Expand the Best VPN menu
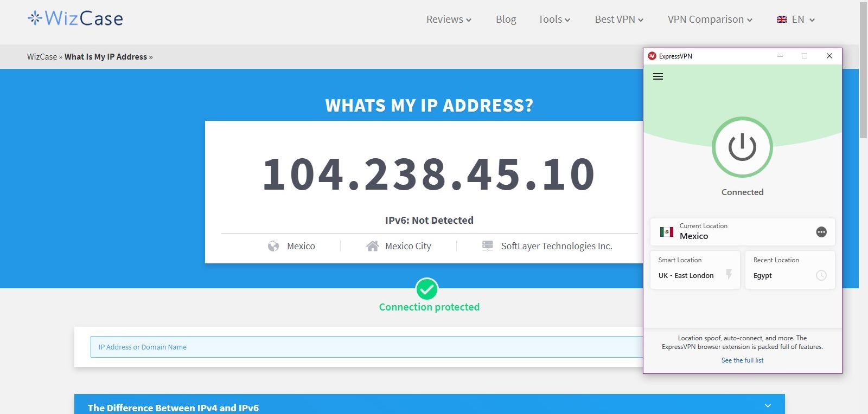Viewport: 868px width, 414px height. [619, 20]
